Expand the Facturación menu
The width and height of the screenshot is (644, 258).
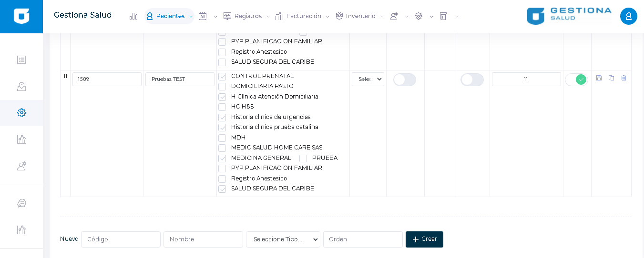click(303, 16)
